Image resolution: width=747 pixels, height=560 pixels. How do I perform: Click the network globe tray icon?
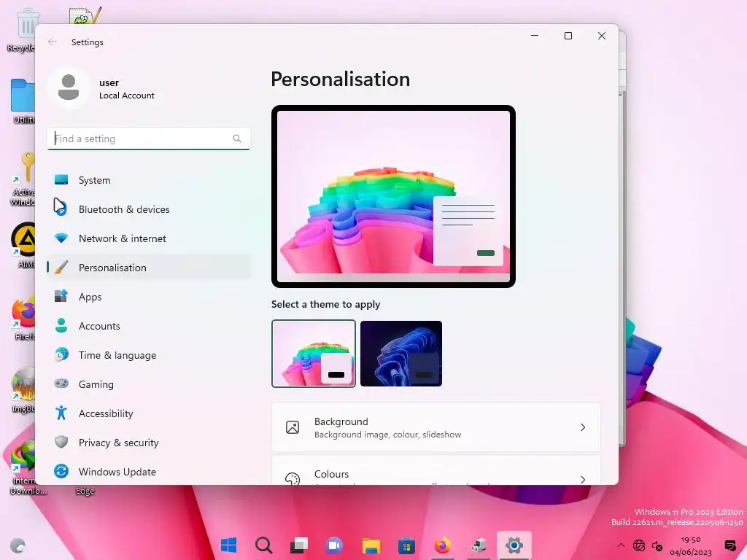pyautogui.click(x=639, y=545)
